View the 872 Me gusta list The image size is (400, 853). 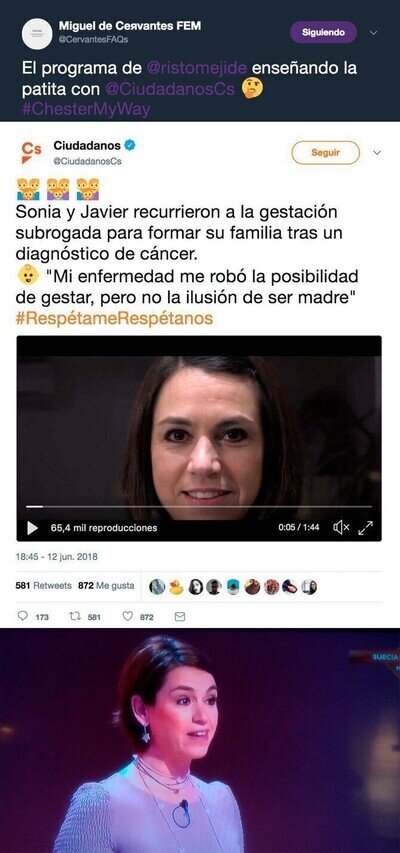coord(106,586)
